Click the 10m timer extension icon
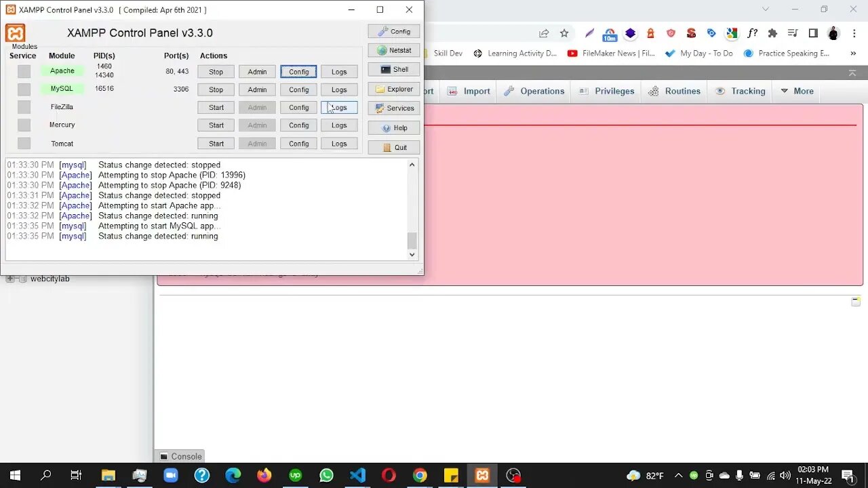This screenshot has width=868, height=488. 610,34
